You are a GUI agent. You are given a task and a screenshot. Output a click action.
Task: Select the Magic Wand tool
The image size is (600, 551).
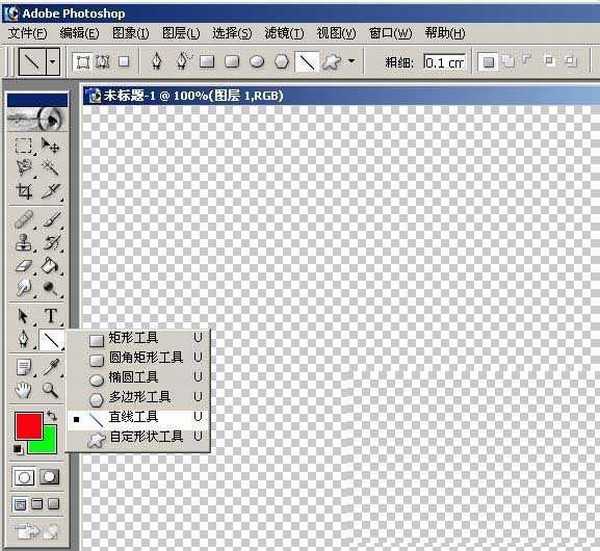click(51, 168)
